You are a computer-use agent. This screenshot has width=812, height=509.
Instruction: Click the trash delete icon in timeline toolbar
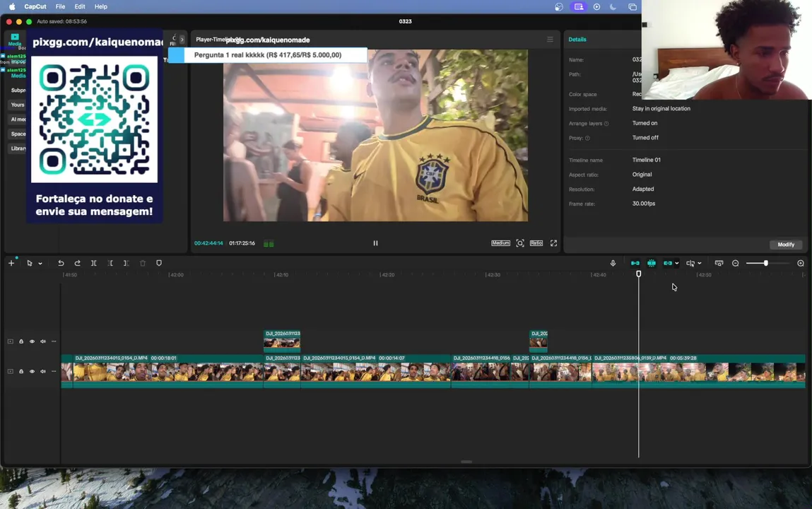point(143,263)
